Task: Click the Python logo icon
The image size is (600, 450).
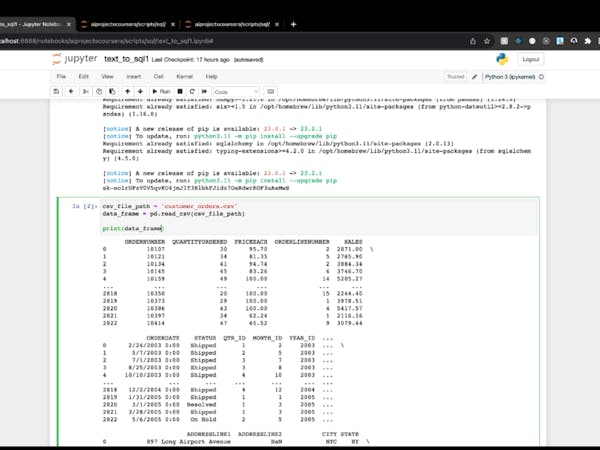Action: (502, 59)
